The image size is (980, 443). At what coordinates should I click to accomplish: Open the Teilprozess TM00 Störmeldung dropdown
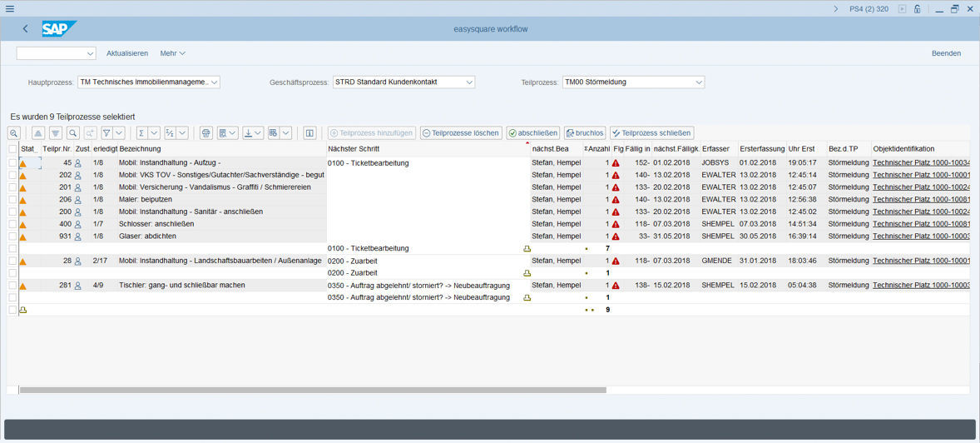pyautogui.click(x=699, y=82)
